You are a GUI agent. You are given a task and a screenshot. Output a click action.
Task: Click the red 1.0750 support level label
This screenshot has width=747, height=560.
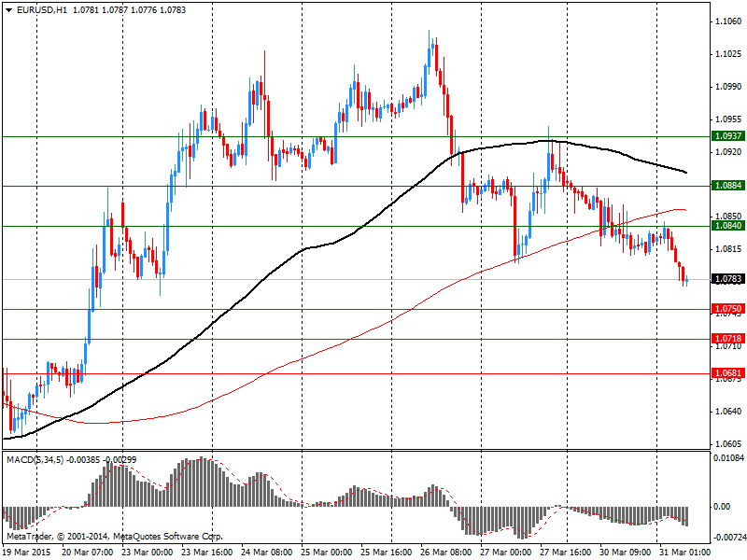click(728, 309)
